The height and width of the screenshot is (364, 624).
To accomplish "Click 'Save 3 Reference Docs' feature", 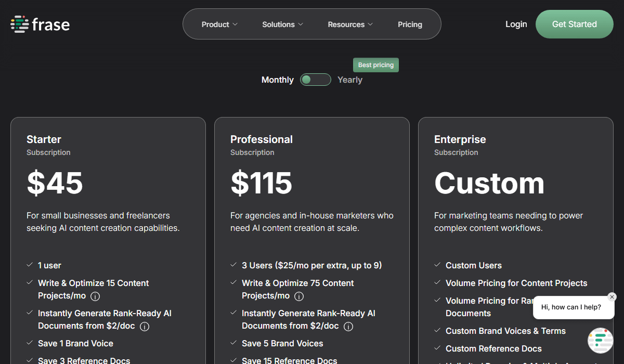I will tap(84, 360).
